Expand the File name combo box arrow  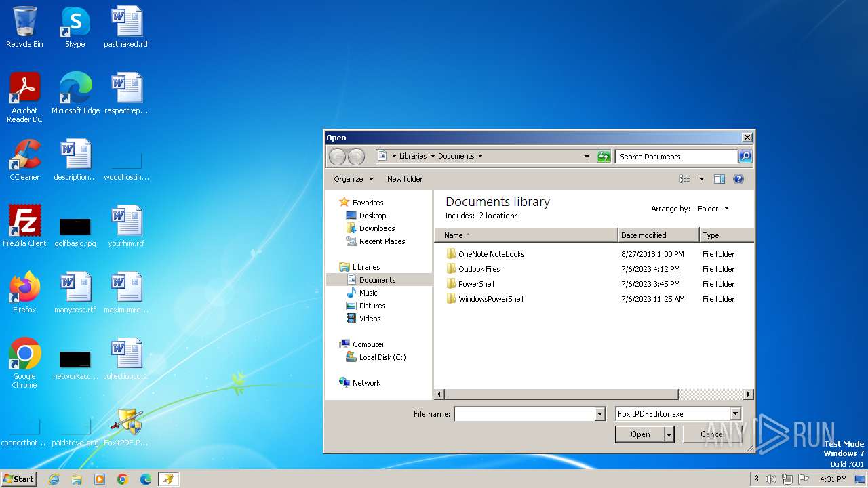(x=599, y=413)
